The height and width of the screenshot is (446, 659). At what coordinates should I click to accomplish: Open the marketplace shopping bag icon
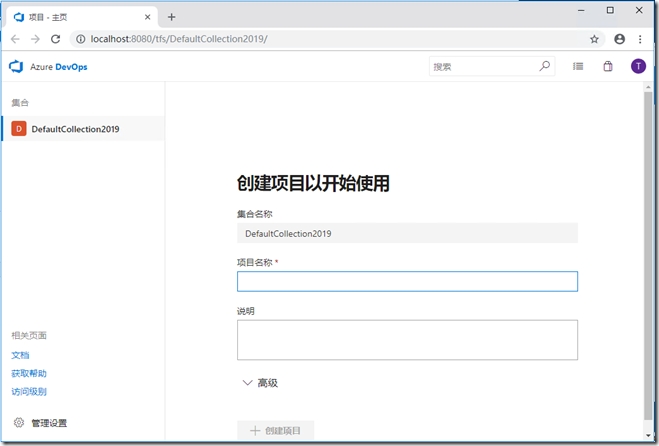(607, 67)
